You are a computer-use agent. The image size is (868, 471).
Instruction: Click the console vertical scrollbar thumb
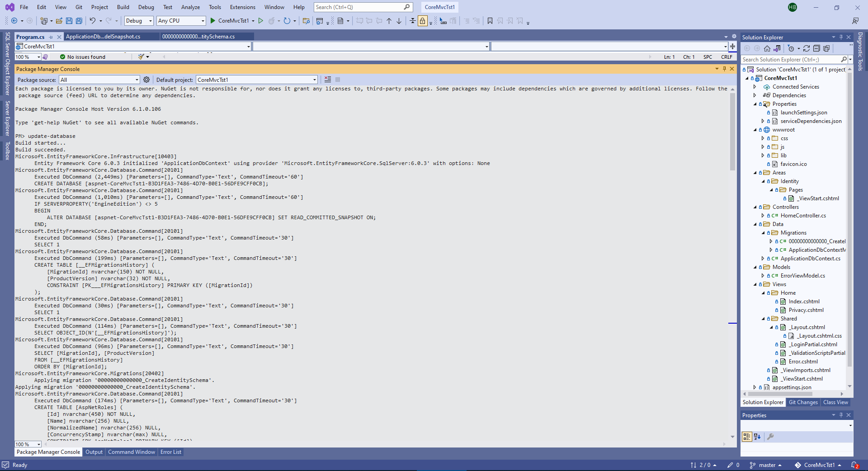(x=732, y=132)
